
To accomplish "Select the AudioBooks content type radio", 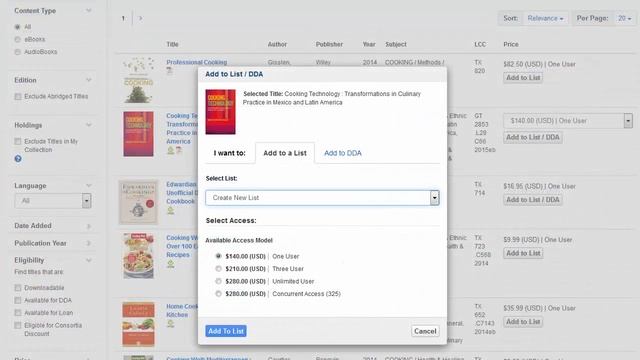I will point(18,52).
